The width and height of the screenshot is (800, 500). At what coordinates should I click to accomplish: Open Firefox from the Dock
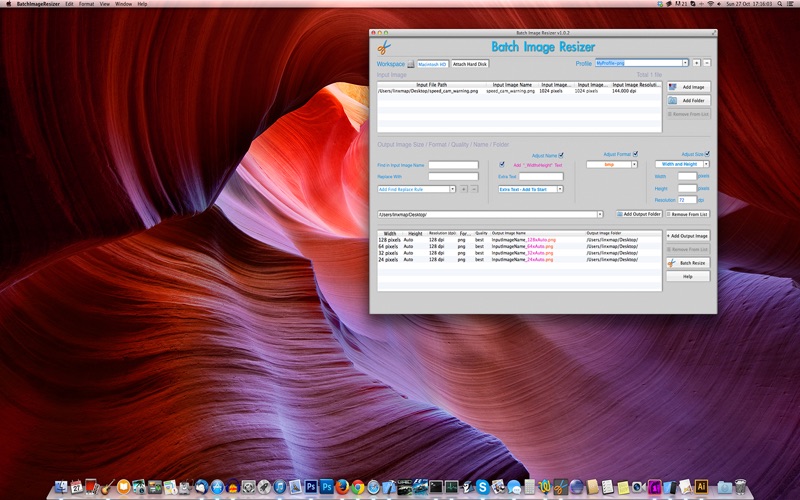tap(341, 487)
